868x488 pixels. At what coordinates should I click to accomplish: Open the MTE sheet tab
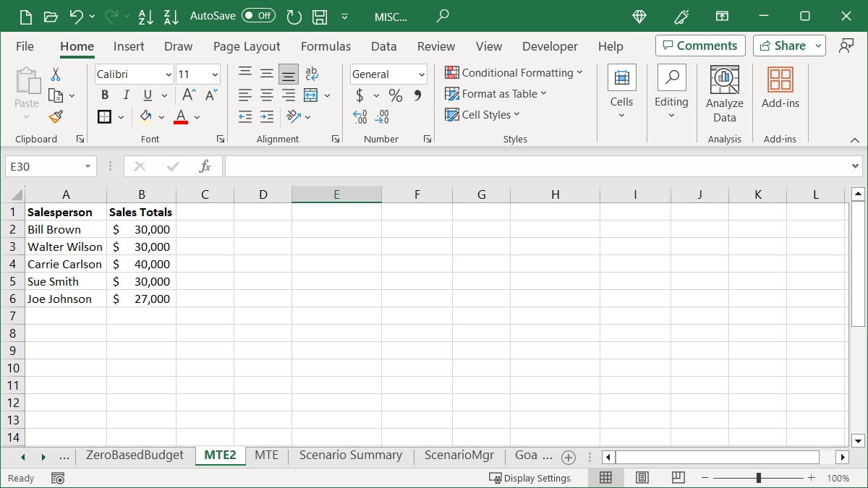point(266,455)
